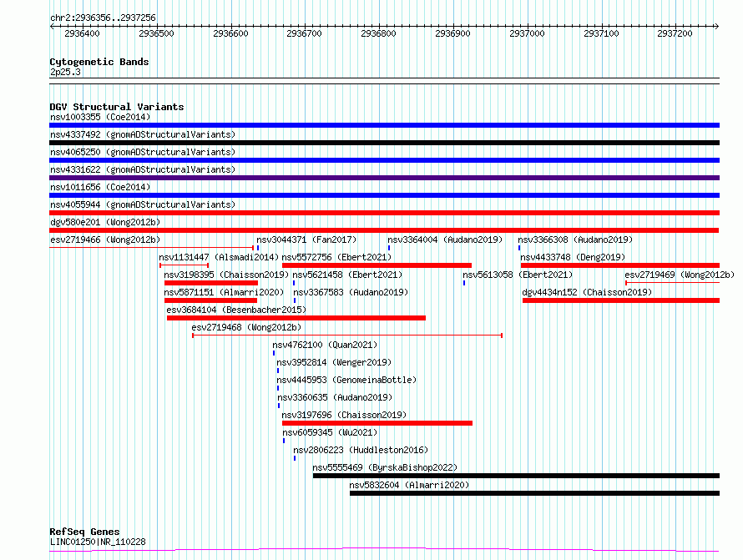Select the black nsv5832604 variant bar
The width and height of the screenshot is (743, 560).
(x=534, y=493)
